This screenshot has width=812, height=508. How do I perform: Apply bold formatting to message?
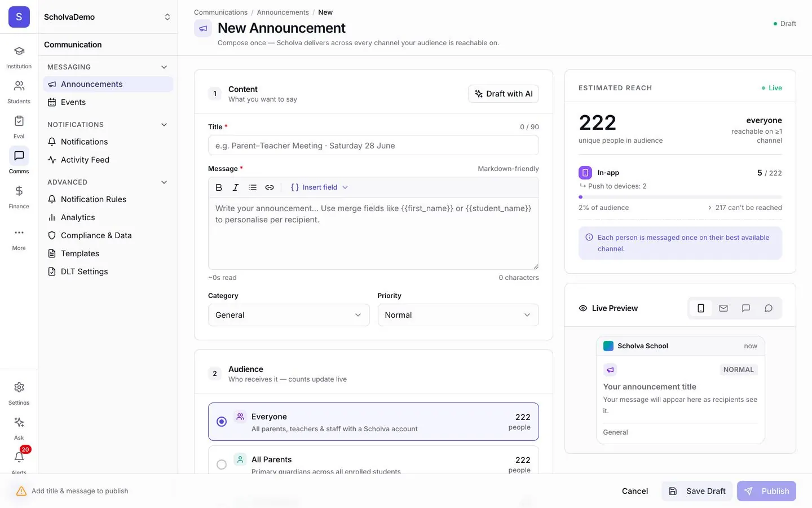219,187
